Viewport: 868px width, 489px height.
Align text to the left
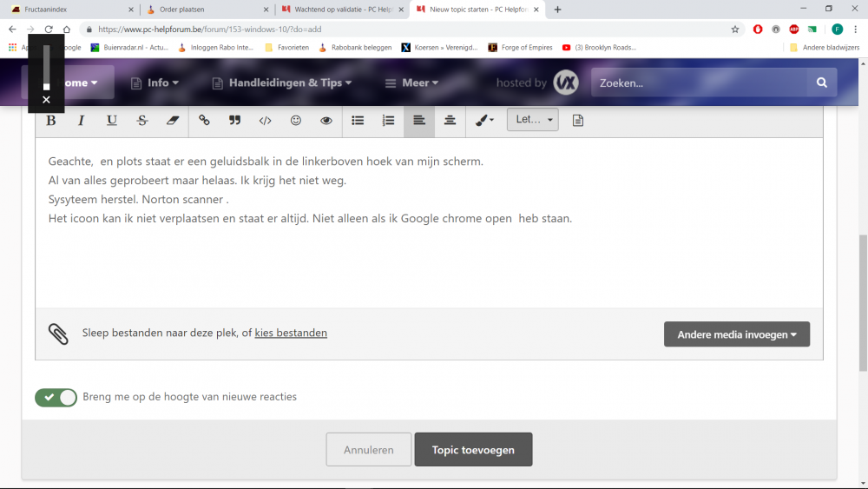pos(419,120)
